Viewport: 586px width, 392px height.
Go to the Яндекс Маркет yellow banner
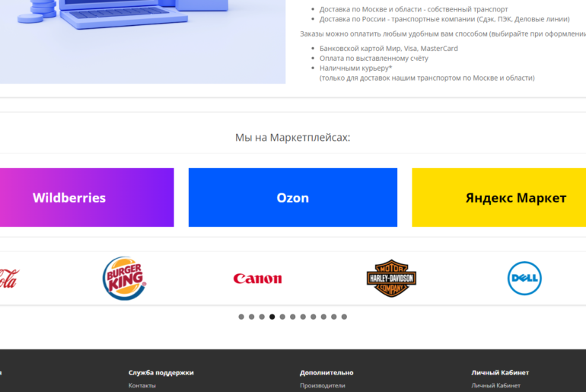tap(499, 198)
